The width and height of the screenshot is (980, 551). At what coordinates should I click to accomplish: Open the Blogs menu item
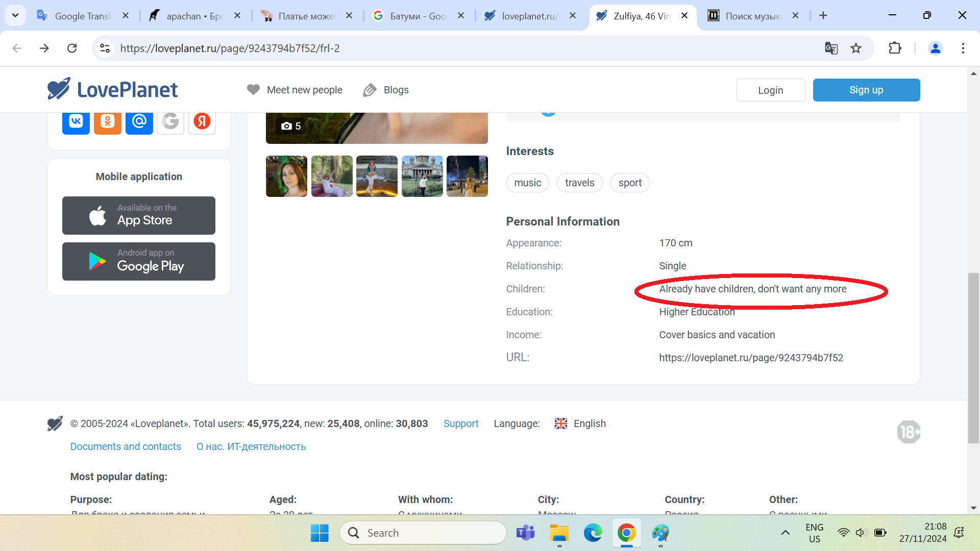click(x=386, y=90)
